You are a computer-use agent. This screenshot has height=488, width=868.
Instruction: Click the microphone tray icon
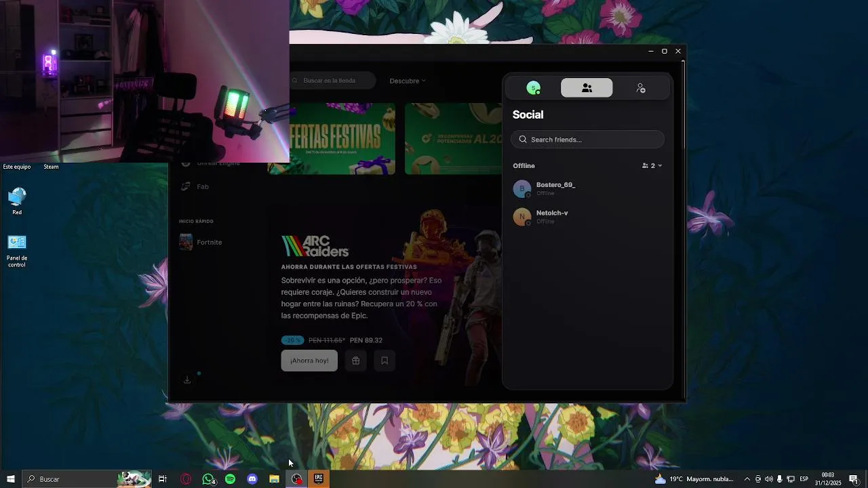click(x=780, y=479)
